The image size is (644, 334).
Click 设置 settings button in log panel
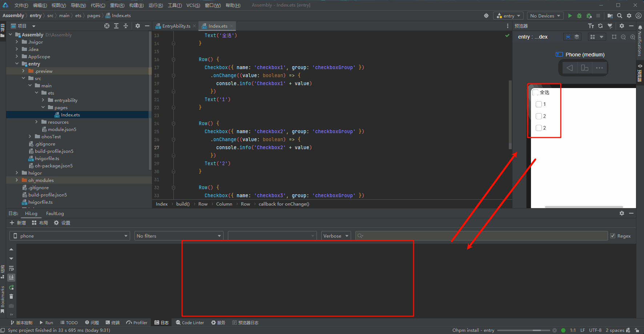(x=62, y=223)
